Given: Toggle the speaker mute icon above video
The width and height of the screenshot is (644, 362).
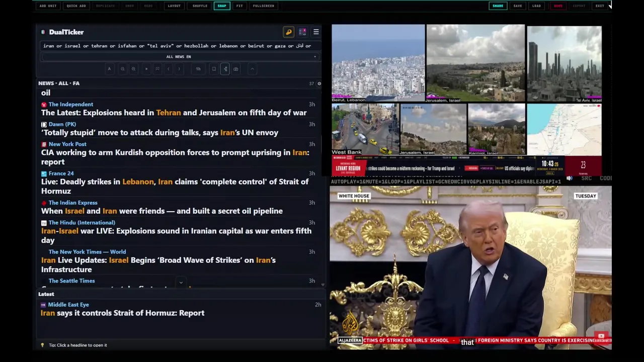Looking at the screenshot, I should click(x=570, y=178).
